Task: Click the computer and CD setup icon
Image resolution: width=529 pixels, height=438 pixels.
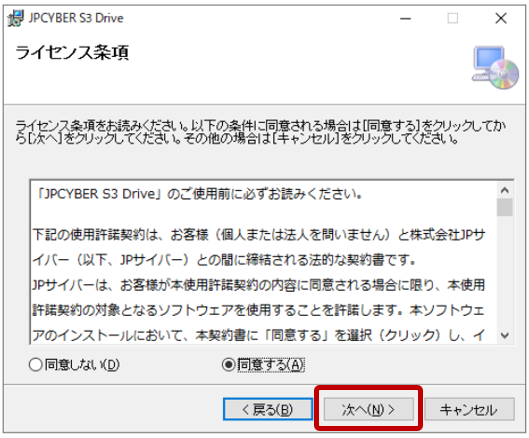Action: pos(495,68)
